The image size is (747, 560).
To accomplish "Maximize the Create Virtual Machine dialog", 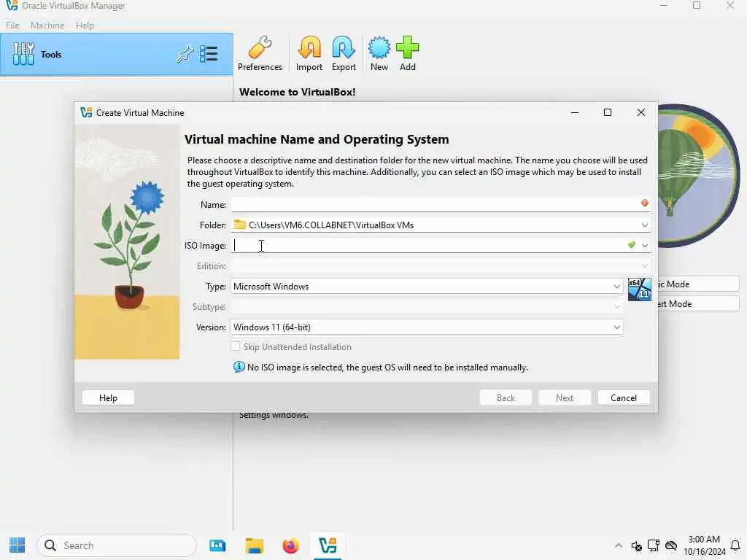I will click(x=608, y=112).
